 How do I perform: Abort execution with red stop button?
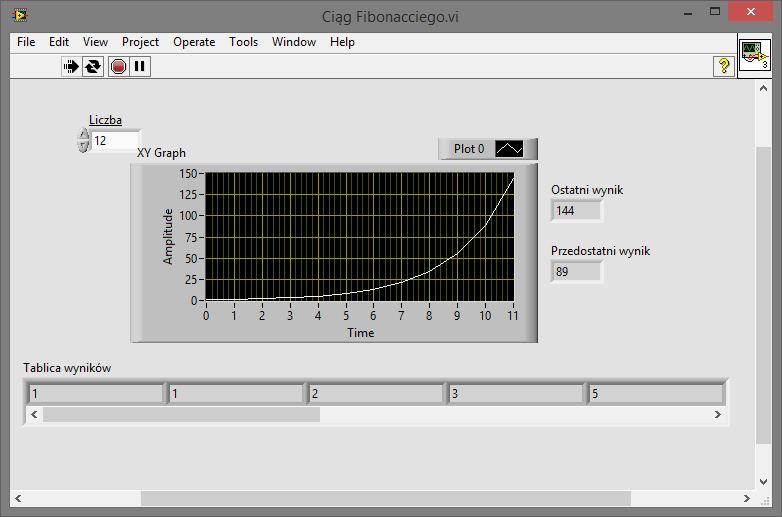coord(118,67)
